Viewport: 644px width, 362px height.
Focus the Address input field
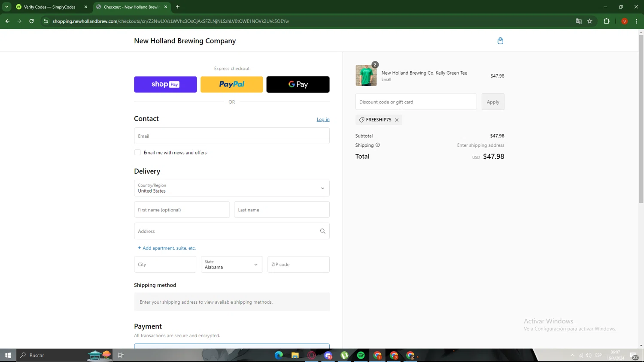232,231
